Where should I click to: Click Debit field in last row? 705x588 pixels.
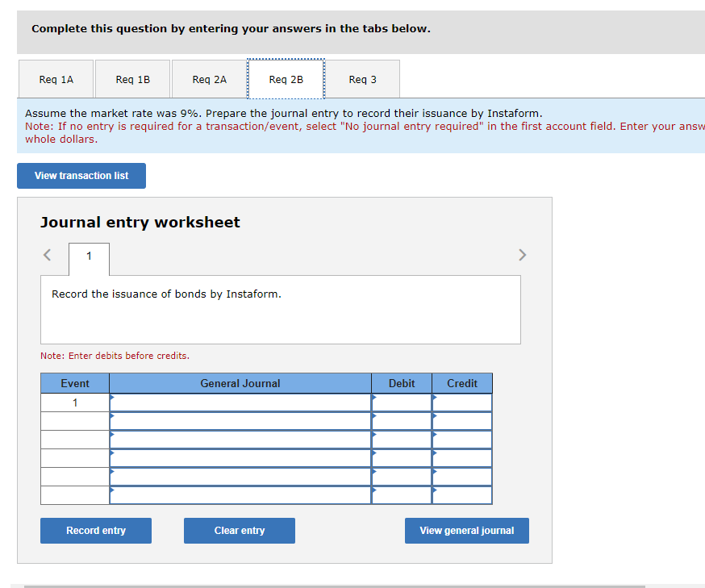point(402,495)
